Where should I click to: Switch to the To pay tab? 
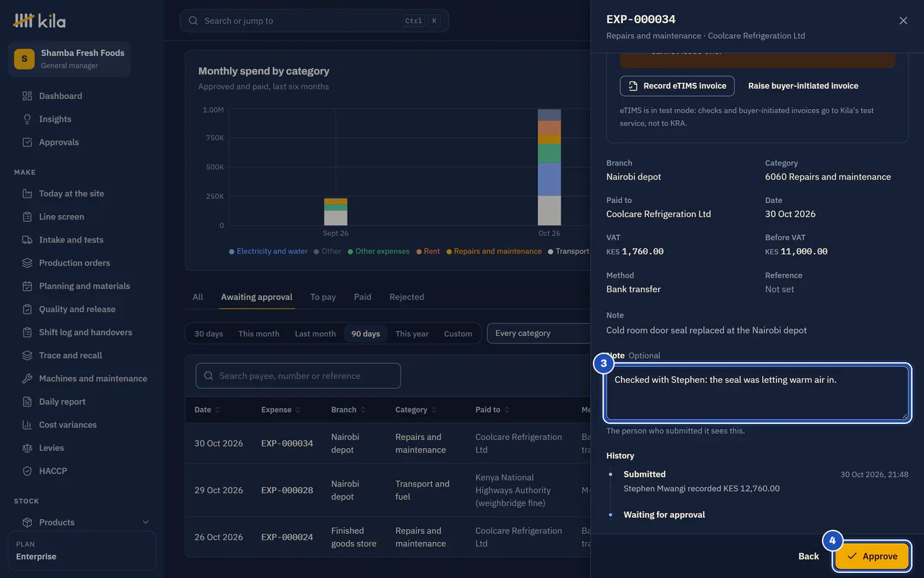point(323,297)
